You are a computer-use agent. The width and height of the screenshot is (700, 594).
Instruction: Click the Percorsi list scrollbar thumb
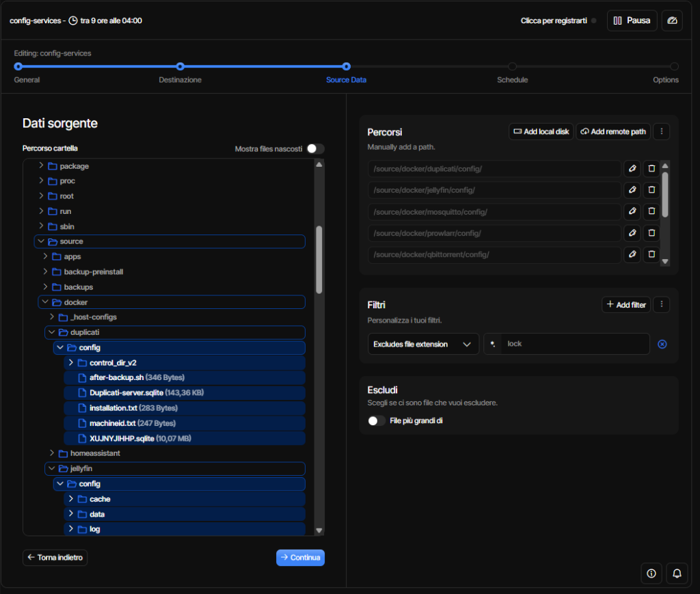point(665,195)
